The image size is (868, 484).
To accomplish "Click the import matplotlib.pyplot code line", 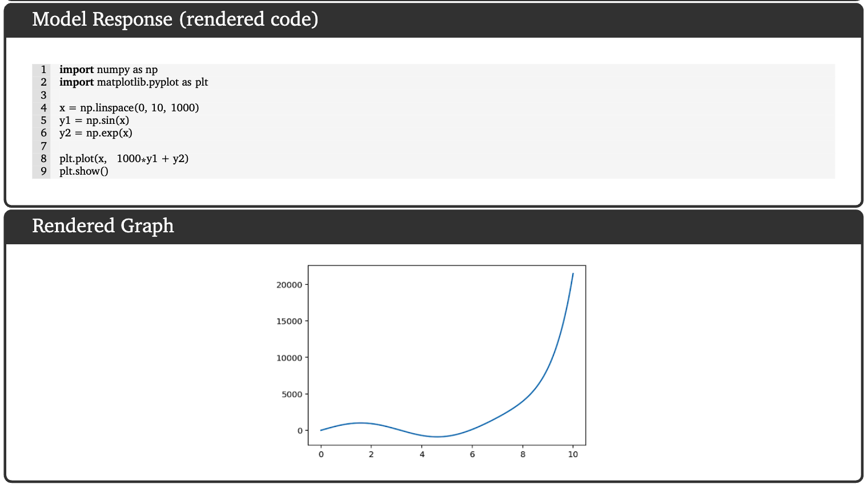I will (x=134, y=82).
